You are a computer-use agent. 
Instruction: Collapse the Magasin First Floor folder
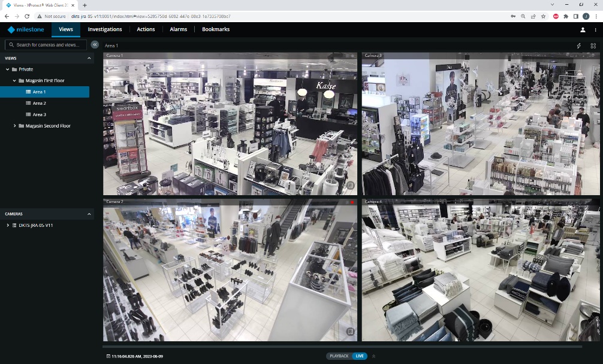tap(15, 80)
